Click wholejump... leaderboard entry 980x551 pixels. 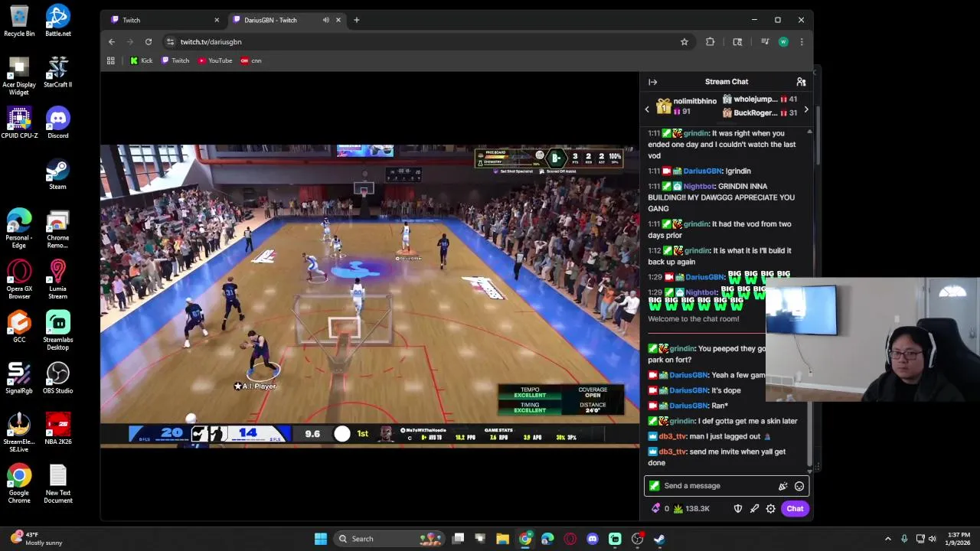pyautogui.click(x=760, y=99)
